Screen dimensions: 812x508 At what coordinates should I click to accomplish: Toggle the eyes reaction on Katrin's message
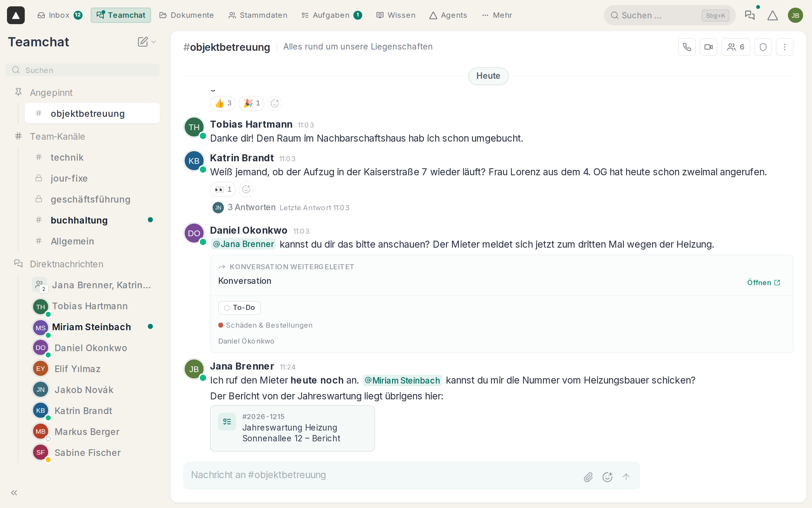point(223,189)
